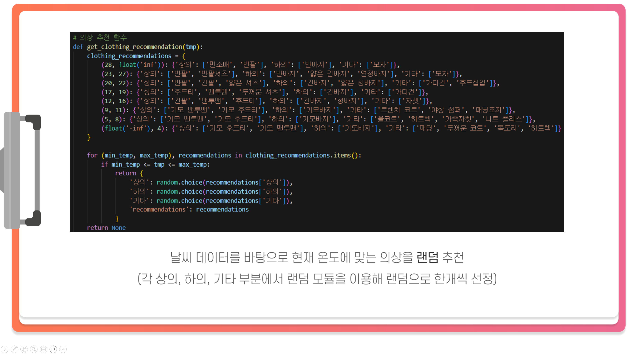The height and width of the screenshot is (354, 644).
Task: Toggle the camera video icon
Action: click(53, 349)
